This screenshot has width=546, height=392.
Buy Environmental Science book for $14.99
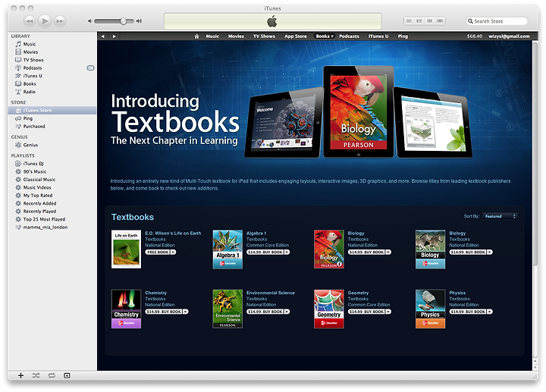pos(265,312)
